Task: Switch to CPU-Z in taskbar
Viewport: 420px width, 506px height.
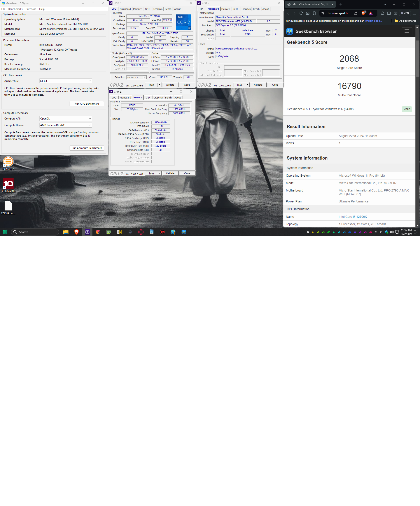Action: click(87, 232)
